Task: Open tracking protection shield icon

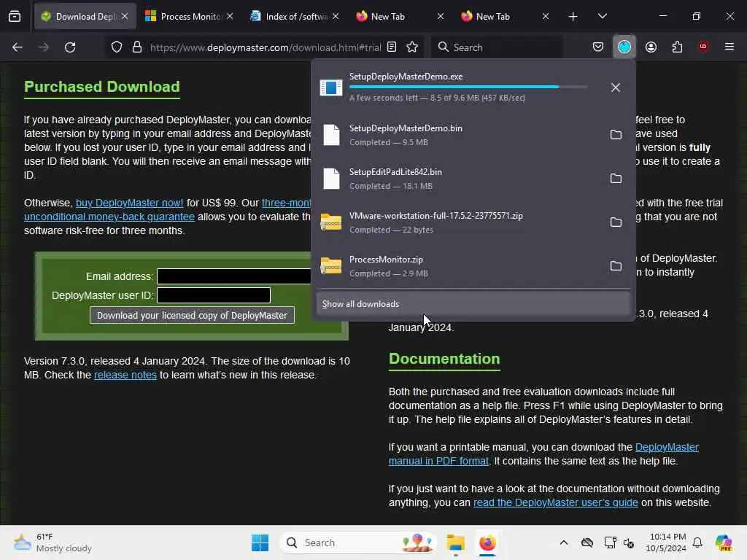Action: coord(117,47)
